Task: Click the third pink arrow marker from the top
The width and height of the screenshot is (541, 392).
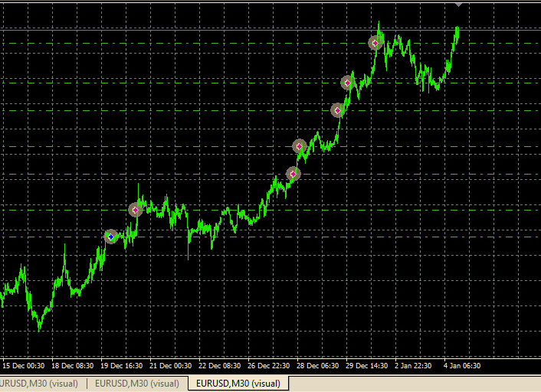Action: (337, 110)
